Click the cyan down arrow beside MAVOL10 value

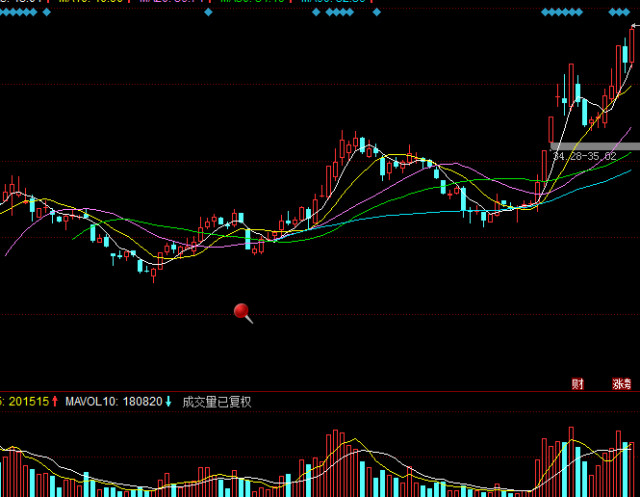[169, 402]
